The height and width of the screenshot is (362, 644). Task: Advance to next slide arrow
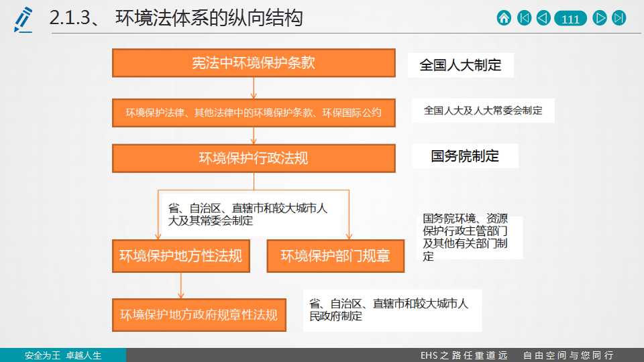pos(600,18)
